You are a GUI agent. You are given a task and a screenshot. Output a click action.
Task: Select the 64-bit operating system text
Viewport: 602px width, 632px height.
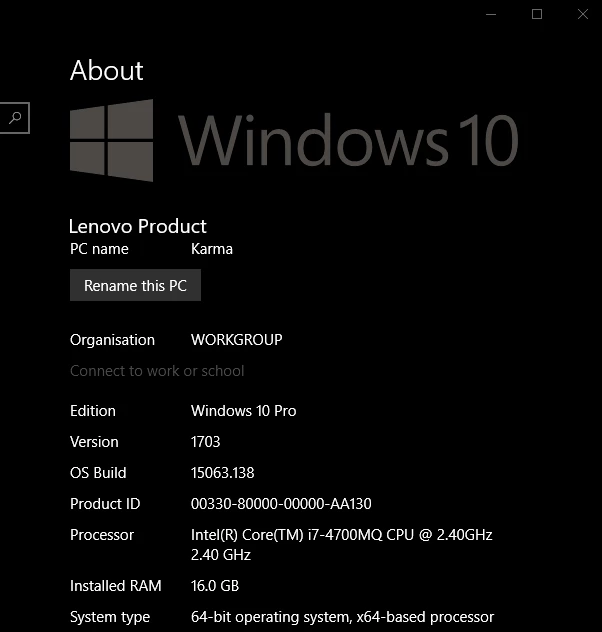343,617
